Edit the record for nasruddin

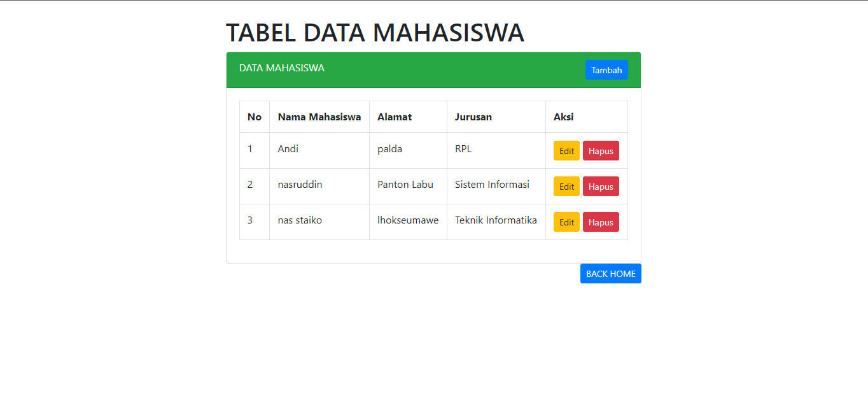tap(566, 186)
